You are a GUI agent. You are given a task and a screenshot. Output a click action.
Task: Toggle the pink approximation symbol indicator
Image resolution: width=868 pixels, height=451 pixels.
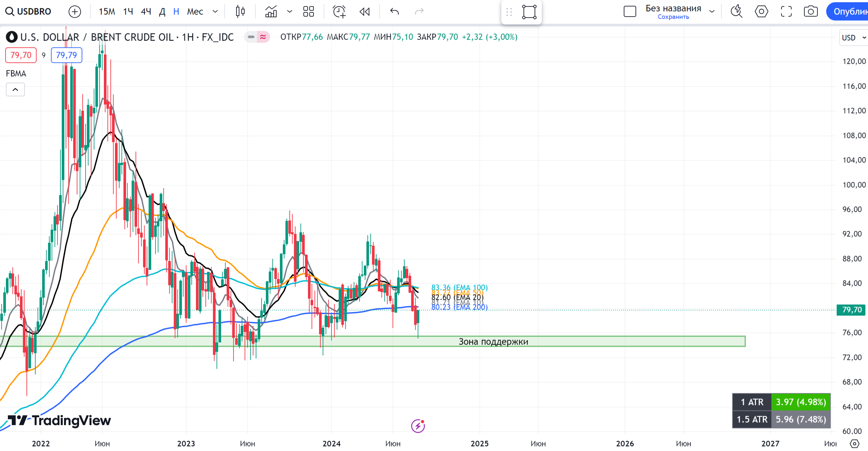pyautogui.click(x=263, y=37)
